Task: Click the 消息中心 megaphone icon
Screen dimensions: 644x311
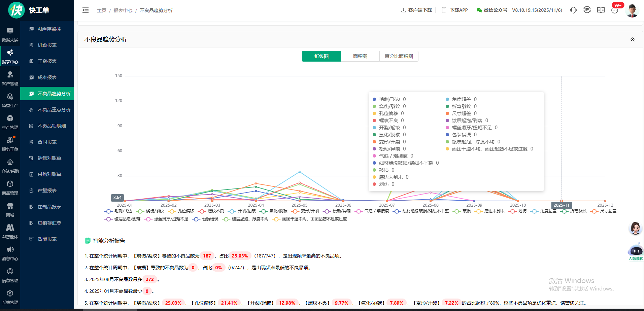Action: point(10,253)
